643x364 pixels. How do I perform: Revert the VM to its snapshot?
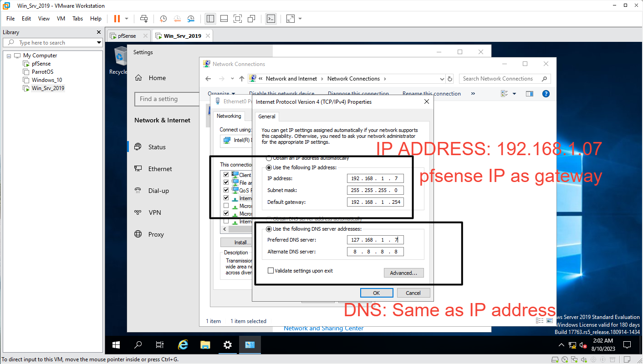[177, 19]
